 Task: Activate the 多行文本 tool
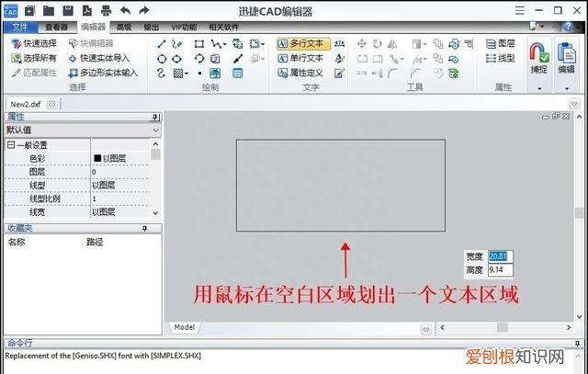pos(304,44)
